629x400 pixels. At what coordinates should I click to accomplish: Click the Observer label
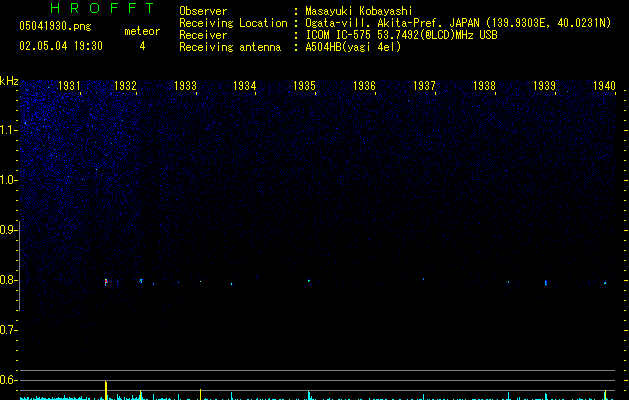tap(203, 11)
